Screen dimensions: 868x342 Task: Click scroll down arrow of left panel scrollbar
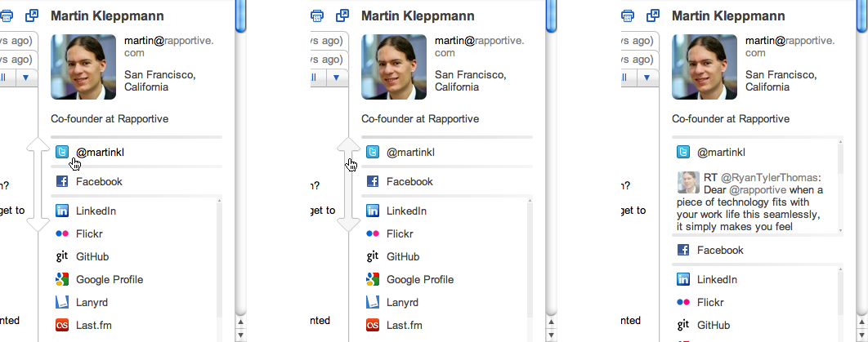(241, 335)
